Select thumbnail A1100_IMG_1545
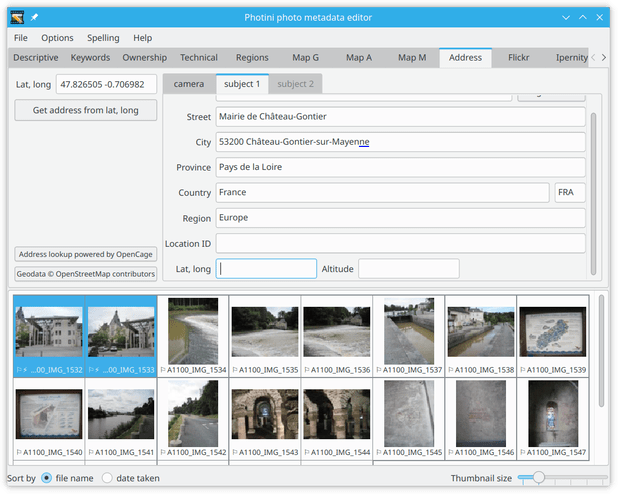The width and height of the screenshot is (618, 494). (x=409, y=419)
